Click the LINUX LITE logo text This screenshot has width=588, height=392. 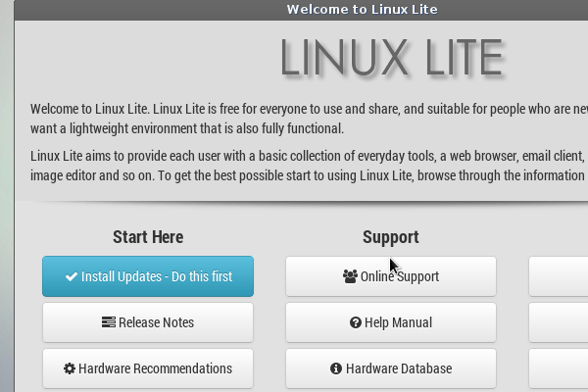tap(392, 58)
